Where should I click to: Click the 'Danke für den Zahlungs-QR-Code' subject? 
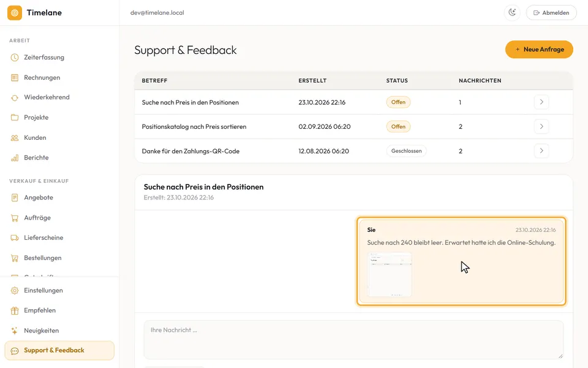pyautogui.click(x=190, y=151)
